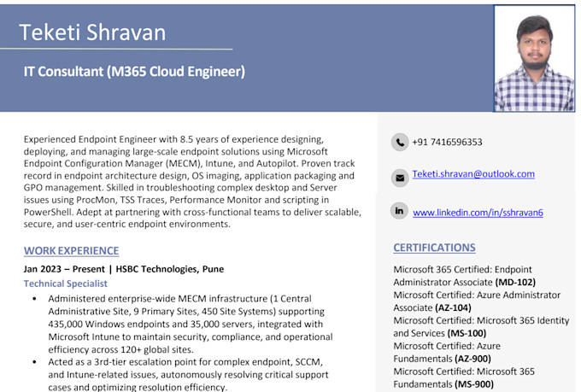Click the phone icon beside +91 number

[x=400, y=142]
